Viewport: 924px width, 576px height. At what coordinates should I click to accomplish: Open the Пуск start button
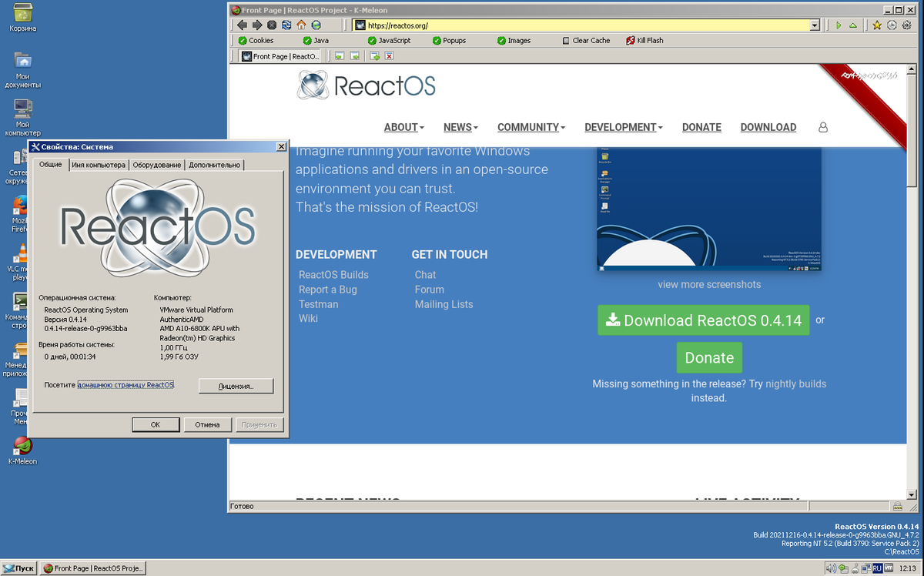coord(18,568)
